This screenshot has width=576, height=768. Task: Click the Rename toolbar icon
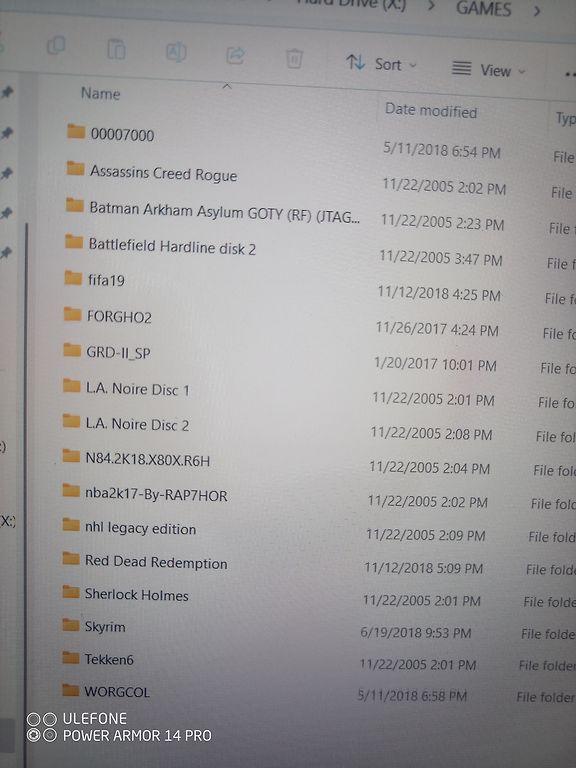(176, 52)
